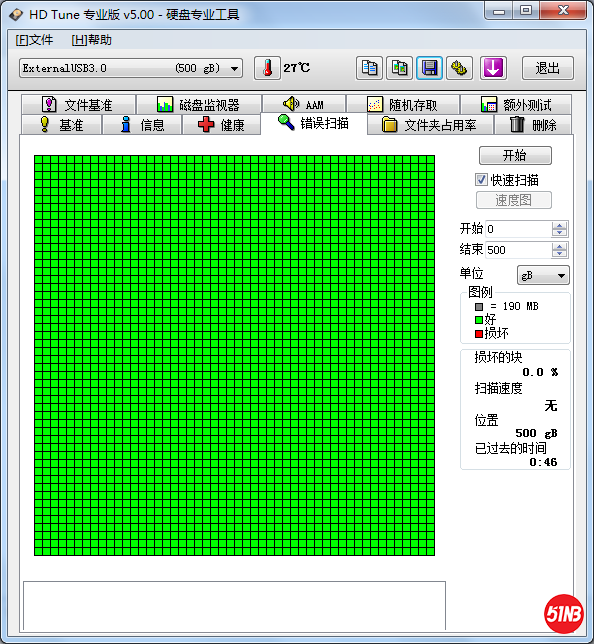
Task: Increase the 开始 value with up arrow
Action: (x=559, y=225)
